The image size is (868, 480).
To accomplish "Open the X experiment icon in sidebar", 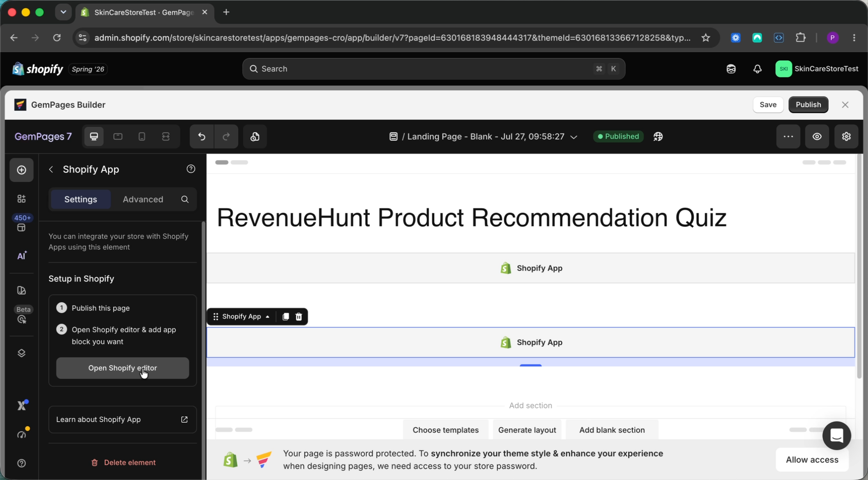I will pyautogui.click(x=21, y=405).
